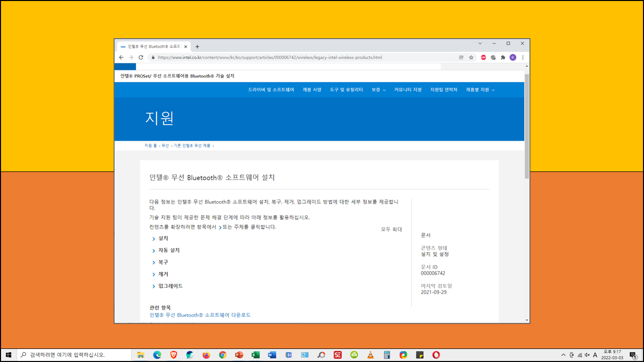Launch Brave browser from the taskbar
This screenshot has height=362, width=644.
pyautogui.click(x=174, y=355)
